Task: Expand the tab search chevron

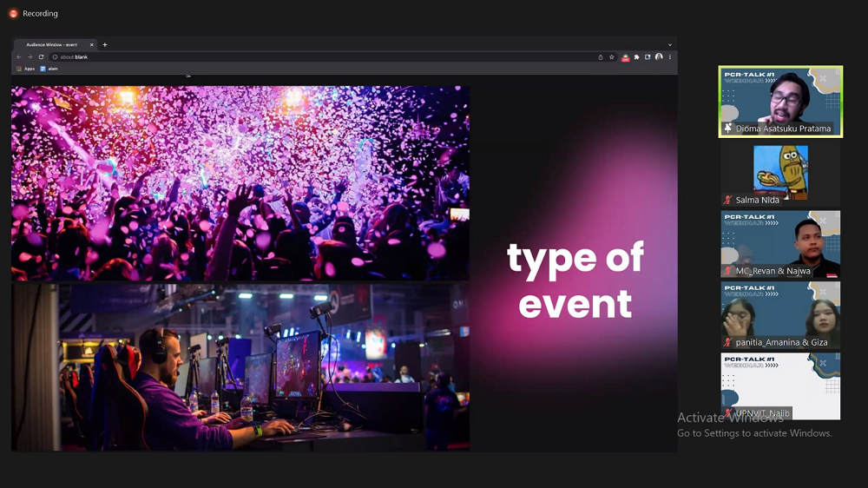Action: [x=670, y=44]
